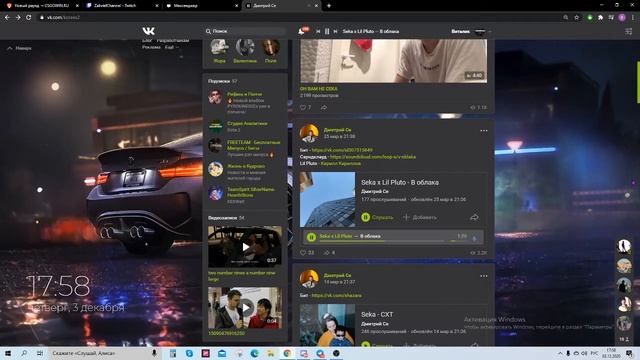
Task: Open Дмитрий Се author name on 23 мар post
Action: pos(337,130)
